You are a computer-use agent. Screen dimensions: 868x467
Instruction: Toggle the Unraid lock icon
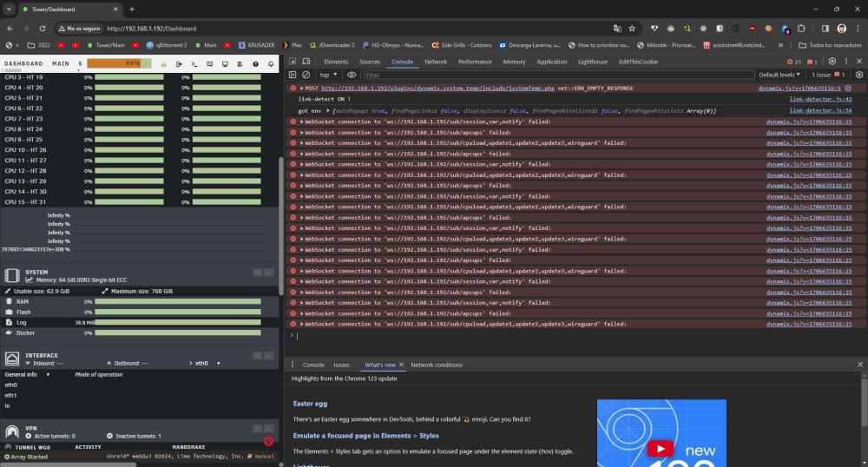coord(164,64)
